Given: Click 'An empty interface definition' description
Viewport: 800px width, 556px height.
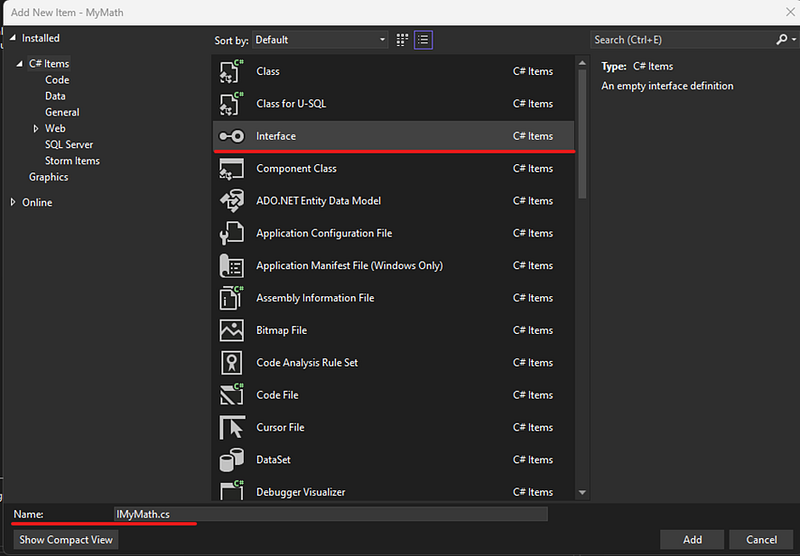Looking at the screenshot, I should coord(667,86).
